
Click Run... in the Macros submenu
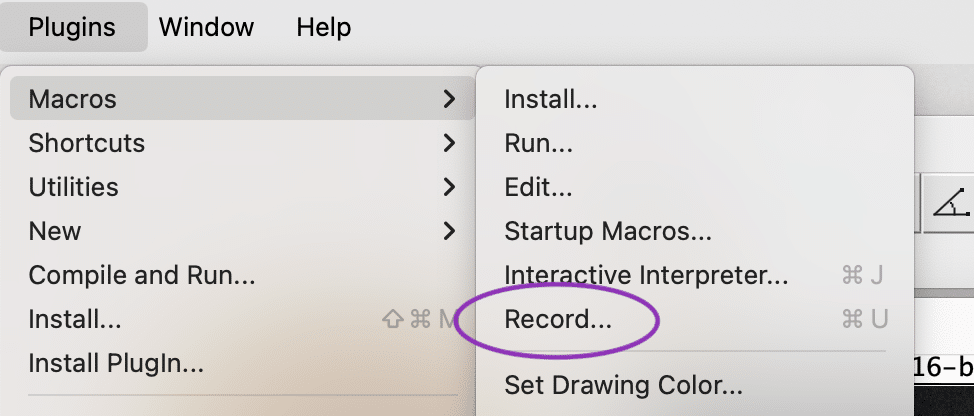539,143
